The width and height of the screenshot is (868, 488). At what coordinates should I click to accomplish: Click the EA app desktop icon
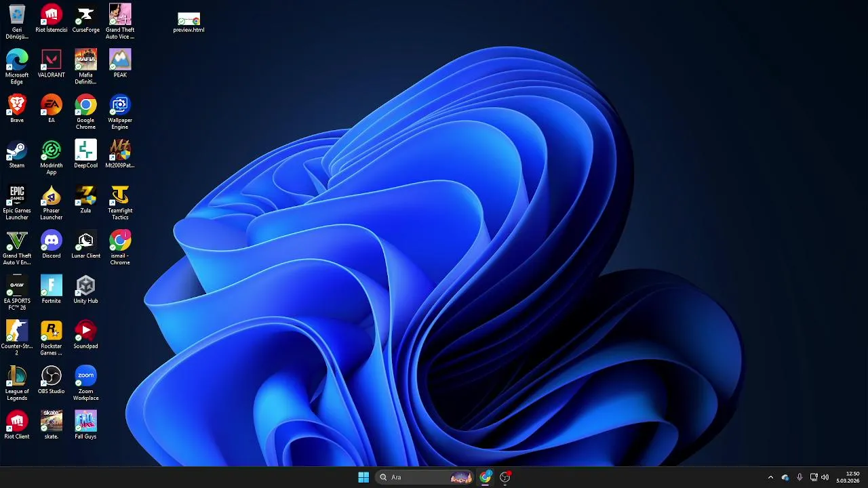(52, 109)
